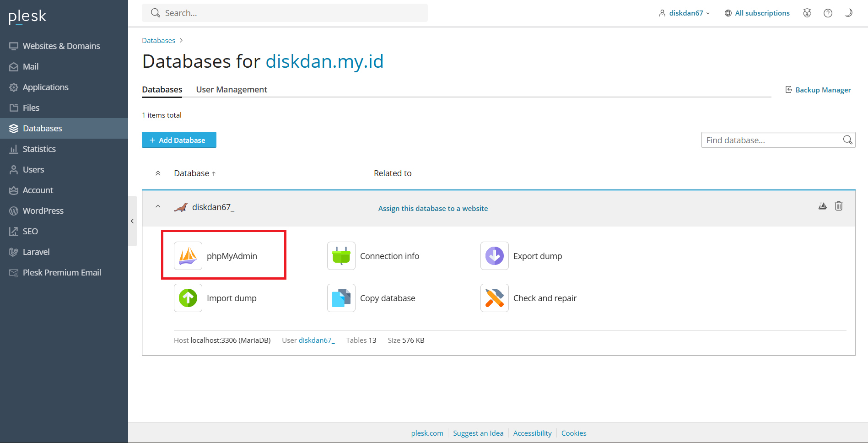Click the Import dump icon
868x443 pixels.
tap(188, 298)
